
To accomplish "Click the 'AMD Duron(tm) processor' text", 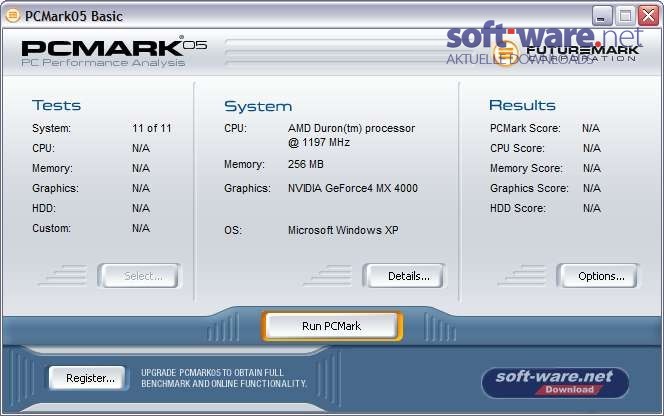I will [351, 128].
